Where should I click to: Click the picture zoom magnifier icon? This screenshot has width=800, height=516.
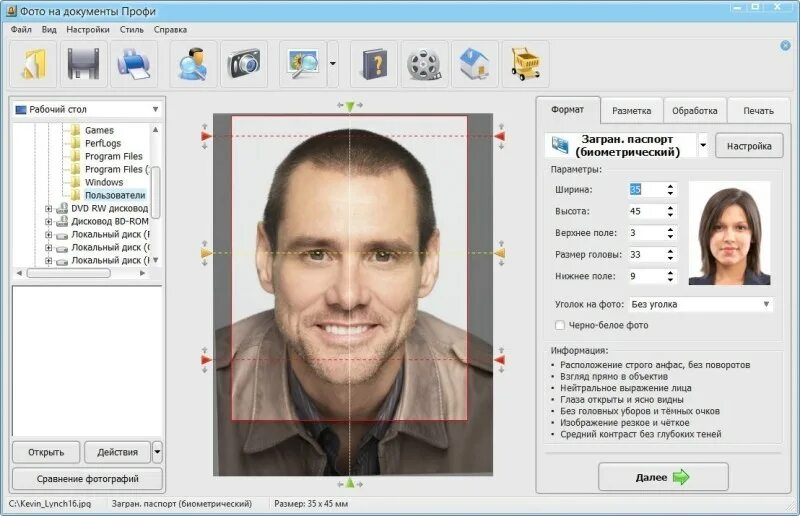(303, 64)
